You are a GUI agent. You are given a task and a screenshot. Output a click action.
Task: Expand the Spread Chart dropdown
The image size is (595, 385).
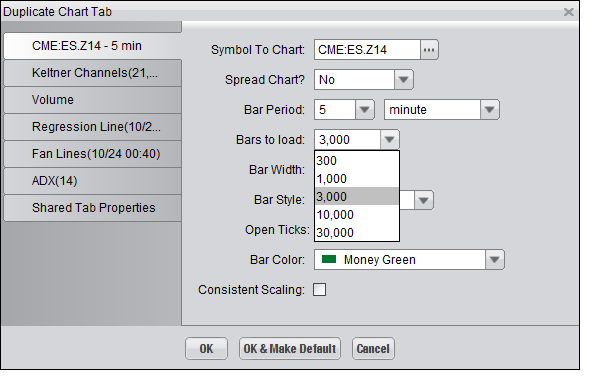coord(403,80)
